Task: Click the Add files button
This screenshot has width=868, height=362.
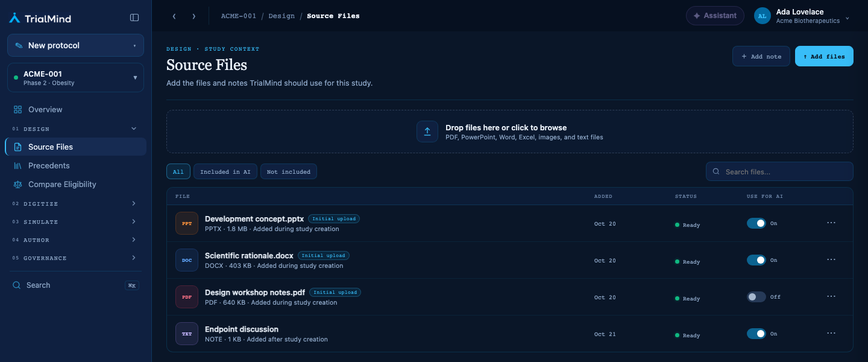Action: click(x=824, y=56)
